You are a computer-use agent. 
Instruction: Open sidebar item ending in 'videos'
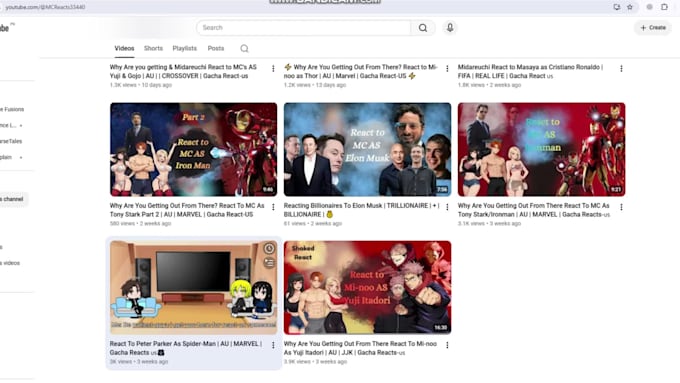10,263
